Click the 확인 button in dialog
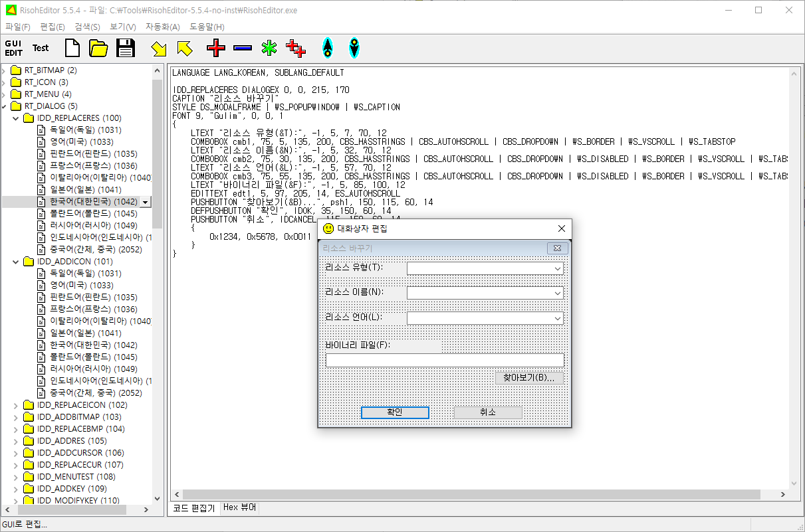The height and width of the screenshot is (532, 805). tap(395, 412)
